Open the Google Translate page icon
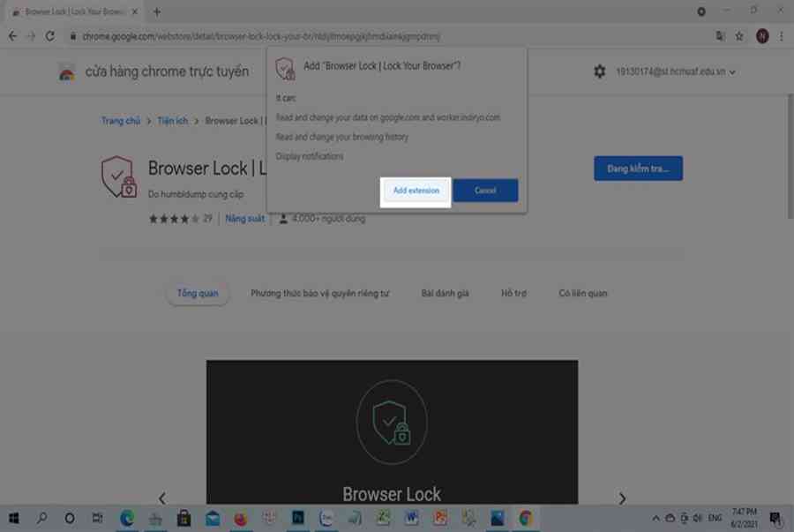Screen dimensions: 794x532 (x=720, y=36)
